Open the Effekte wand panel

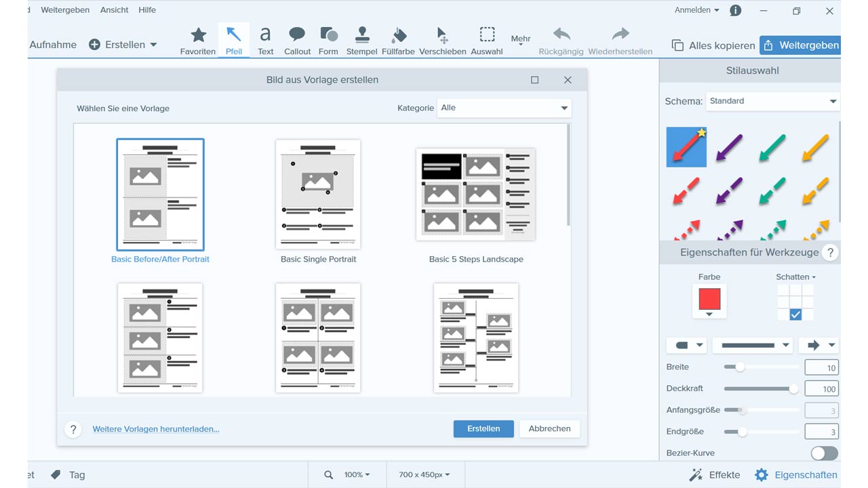715,474
